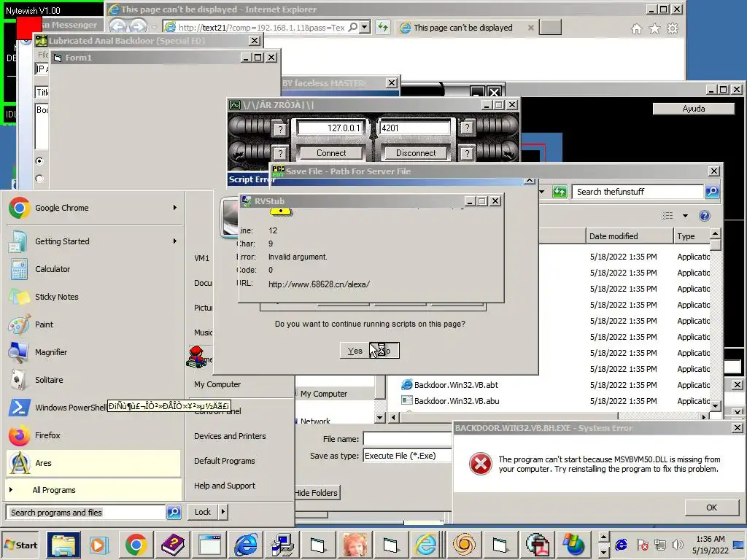Click the Disconnect button

415,153
